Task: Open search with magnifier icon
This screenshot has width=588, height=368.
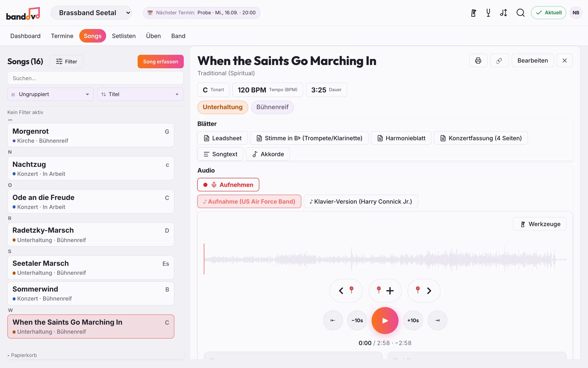Action: coord(520,13)
